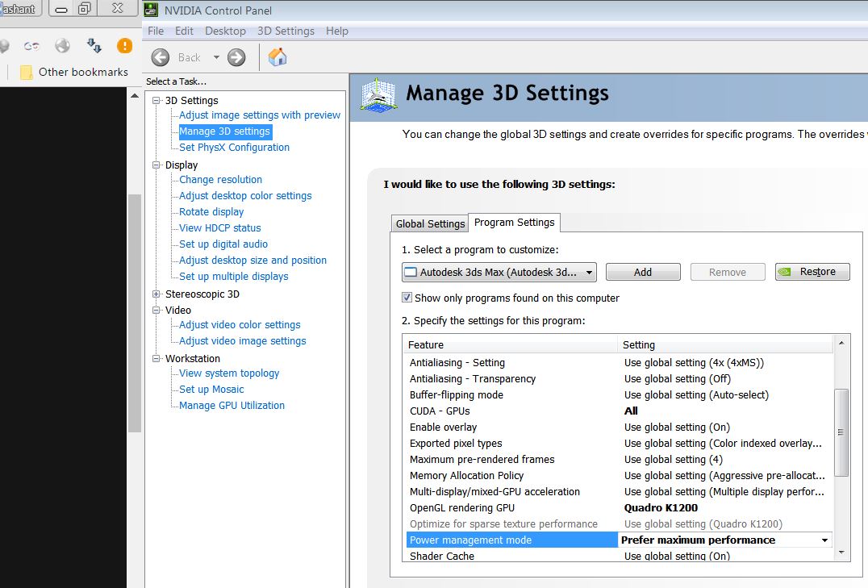Open View system topology
Image resolution: width=868 pixels, height=588 pixels.
(229, 373)
